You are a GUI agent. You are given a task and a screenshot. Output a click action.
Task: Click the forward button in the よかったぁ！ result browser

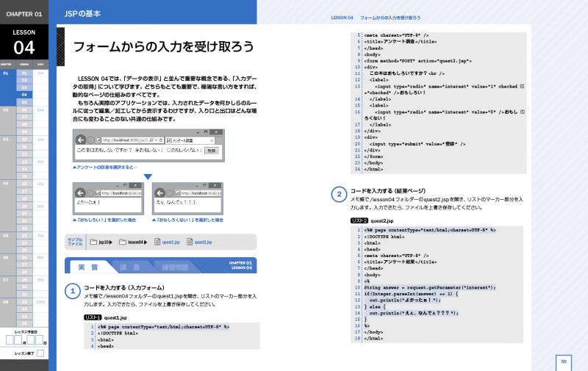tap(90, 193)
